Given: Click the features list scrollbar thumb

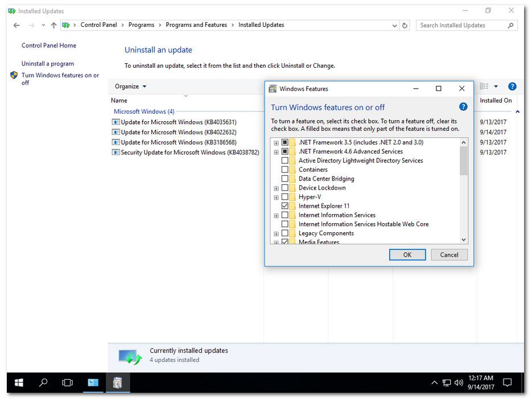Looking at the screenshot, I should [x=464, y=161].
